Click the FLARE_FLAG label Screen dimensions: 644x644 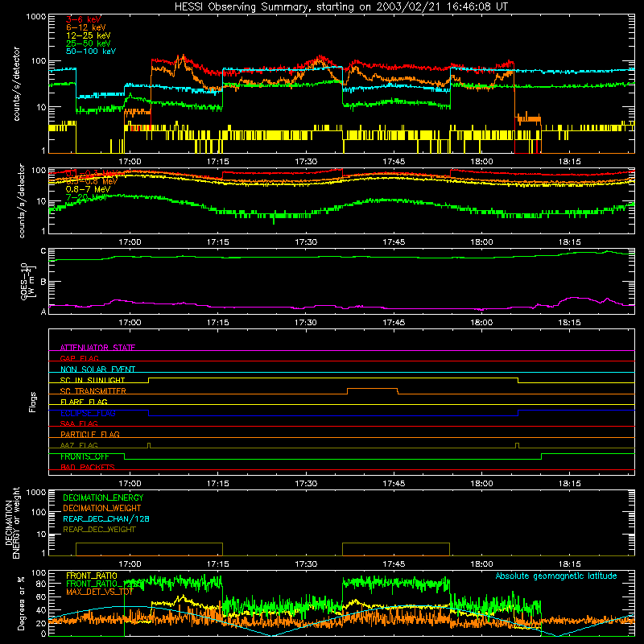(84, 402)
